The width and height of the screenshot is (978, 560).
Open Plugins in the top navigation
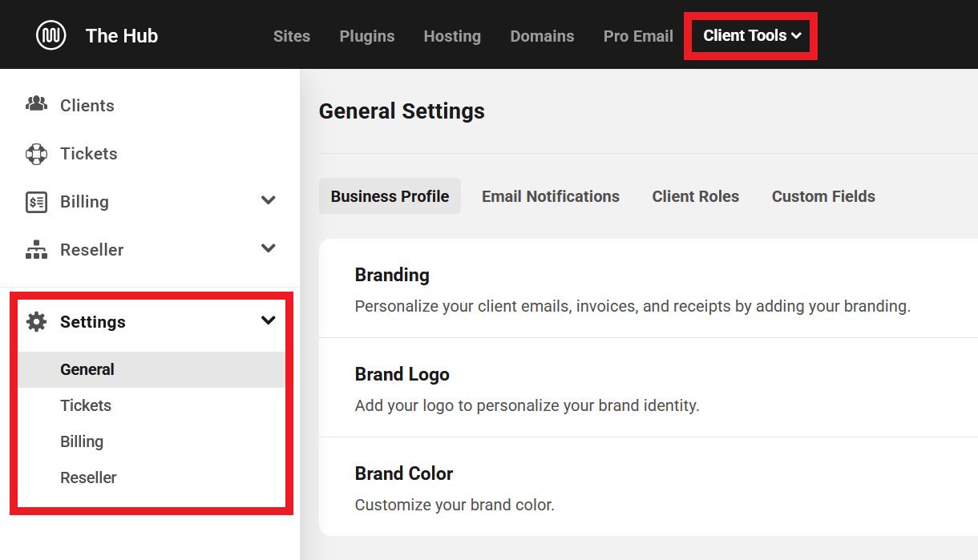[367, 36]
